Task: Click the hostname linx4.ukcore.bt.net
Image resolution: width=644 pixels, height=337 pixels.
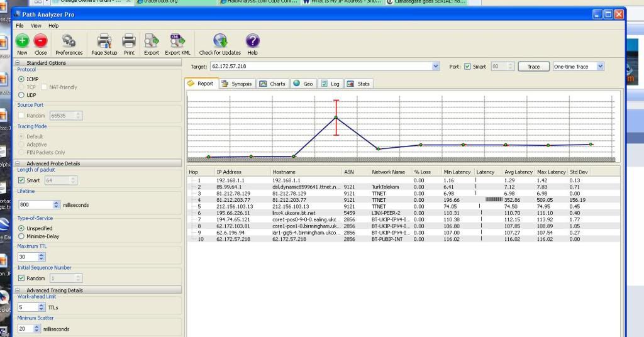Action: pyautogui.click(x=294, y=213)
